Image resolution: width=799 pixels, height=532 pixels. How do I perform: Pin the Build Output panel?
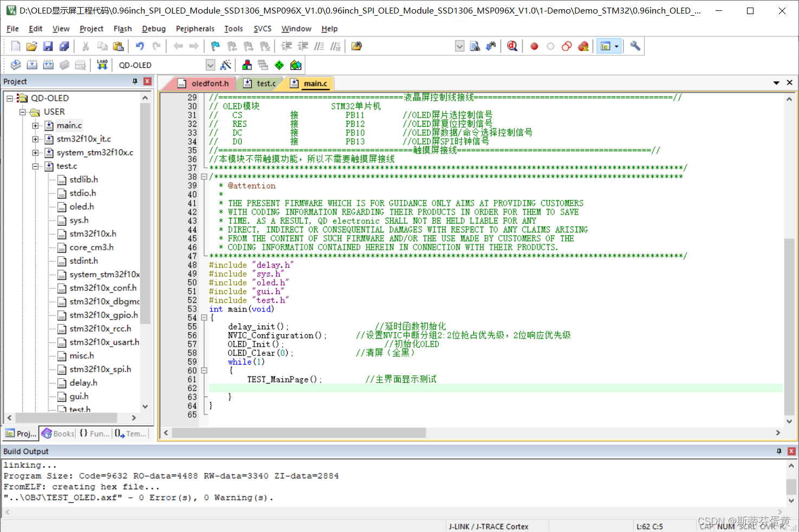pyautogui.click(x=779, y=451)
